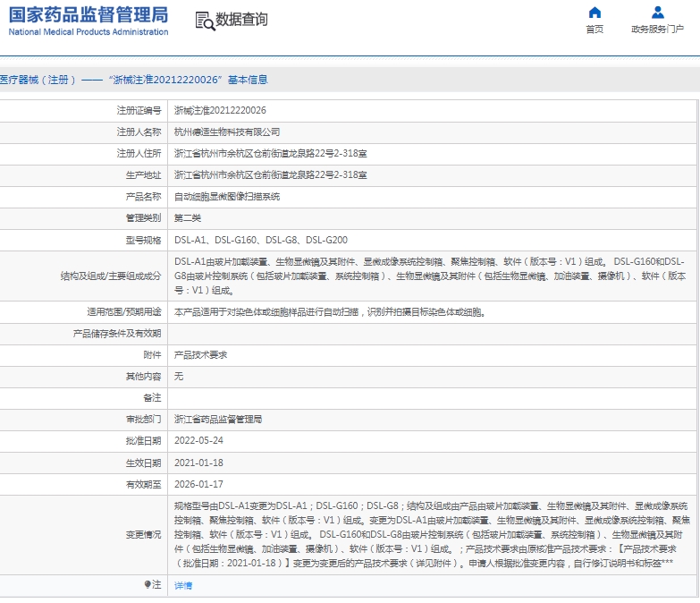Click the home (首页) house icon
Viewport: 700px width, 603px height.
tap(595, 12)
